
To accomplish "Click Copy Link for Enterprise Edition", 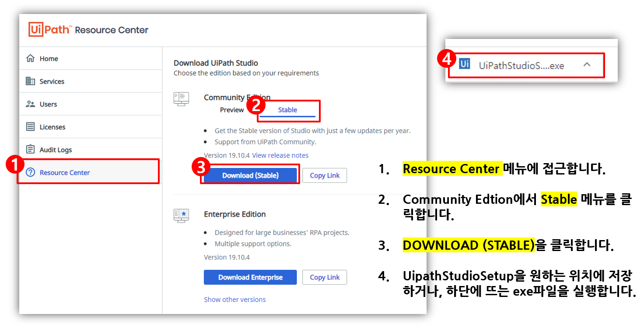I will click(x=325, y=277).
